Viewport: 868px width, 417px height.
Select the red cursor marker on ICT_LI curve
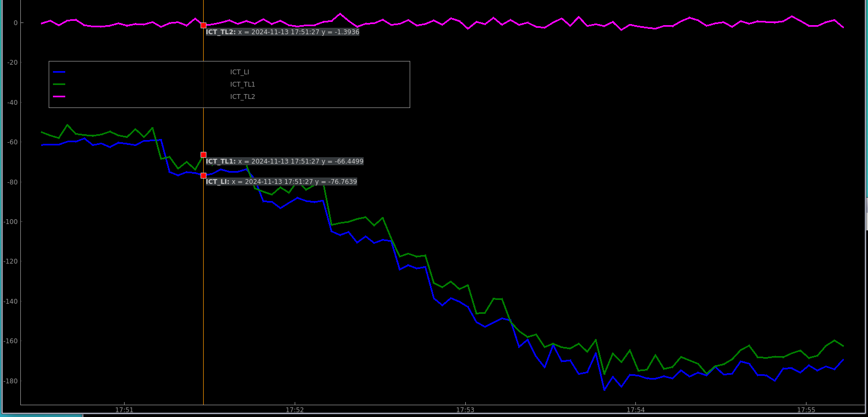click(x=203, y=175)
